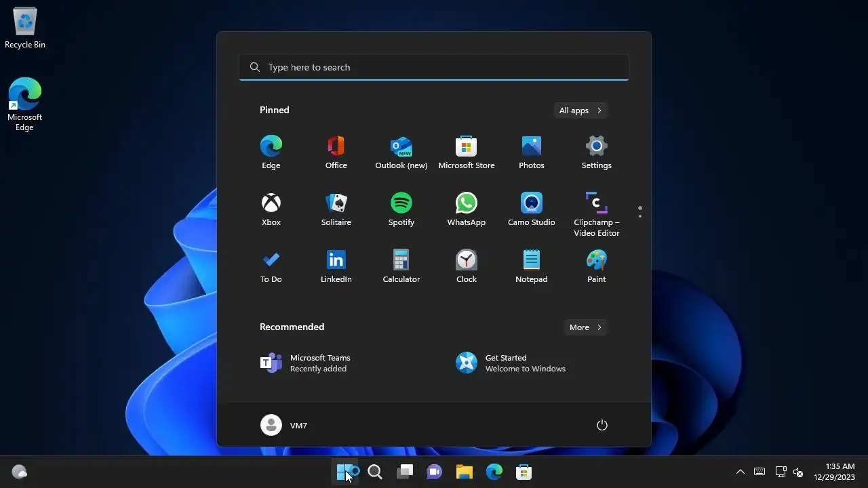Viewport: 868px width, 488px height.
Task: Open Search from the taskbar
Action: tap(375, 472)
